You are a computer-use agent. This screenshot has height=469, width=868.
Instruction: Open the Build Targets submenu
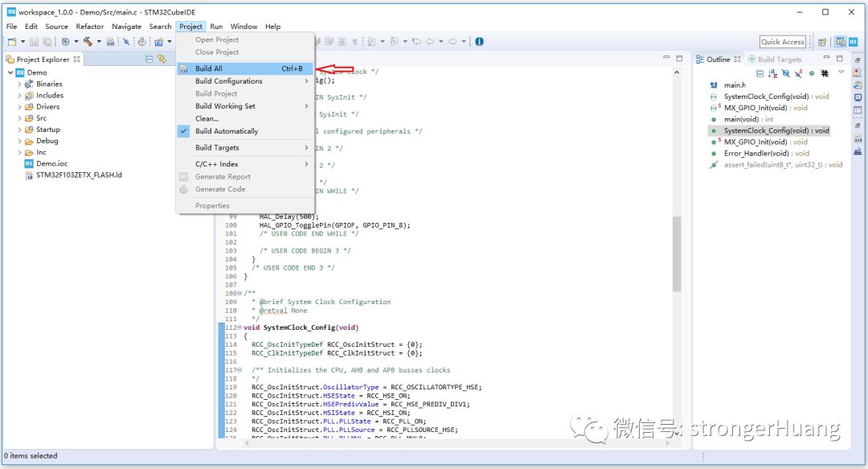245,147
